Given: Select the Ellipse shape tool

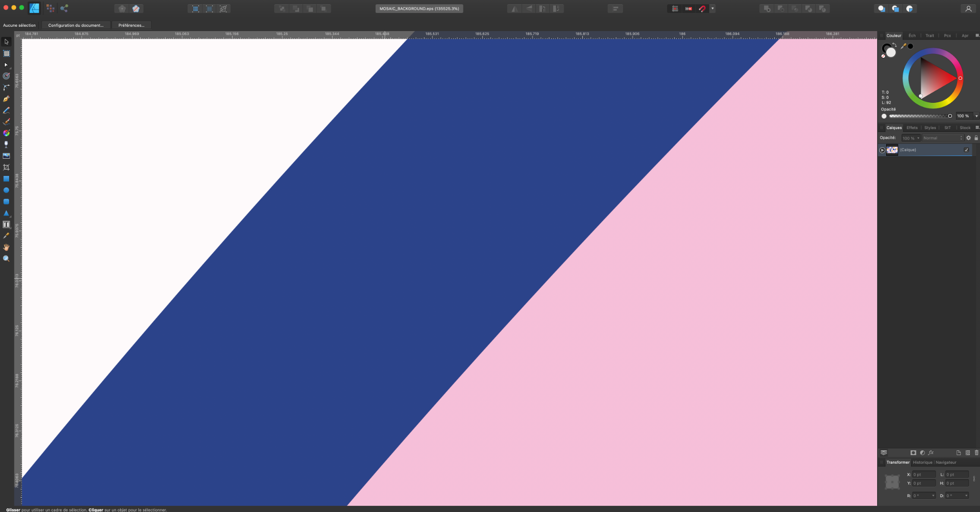Looking at the screenshot, I should [x=6, y=190].
